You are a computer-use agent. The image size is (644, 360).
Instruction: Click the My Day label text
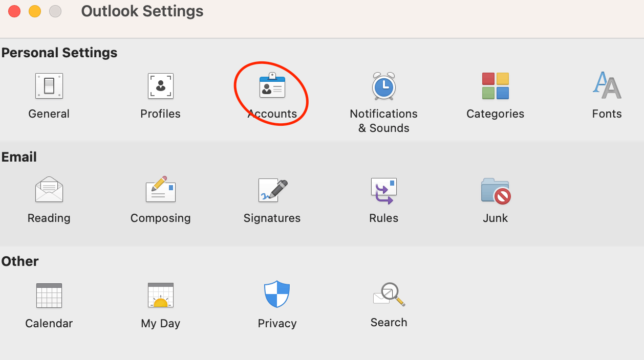(161, 324)
